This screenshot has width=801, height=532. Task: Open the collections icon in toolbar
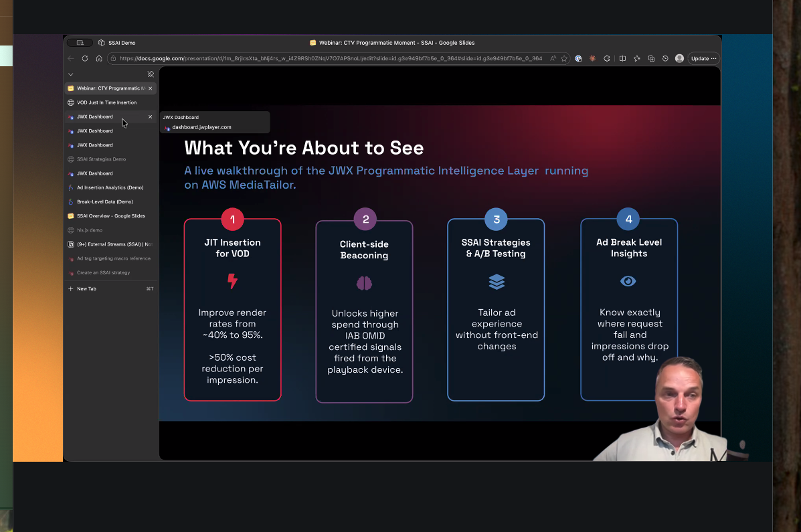651,58
